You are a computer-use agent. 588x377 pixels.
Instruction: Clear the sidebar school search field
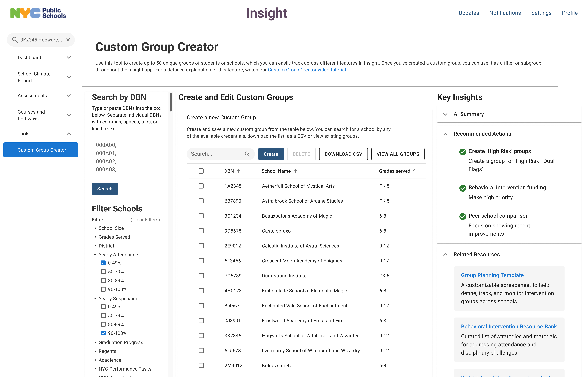pos(68,40)
